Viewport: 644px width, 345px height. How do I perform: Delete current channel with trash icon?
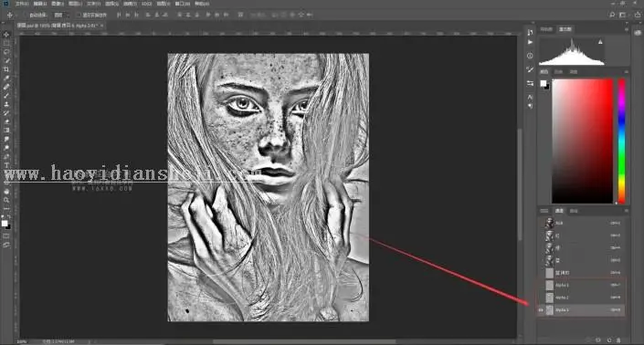click(619, 340)
